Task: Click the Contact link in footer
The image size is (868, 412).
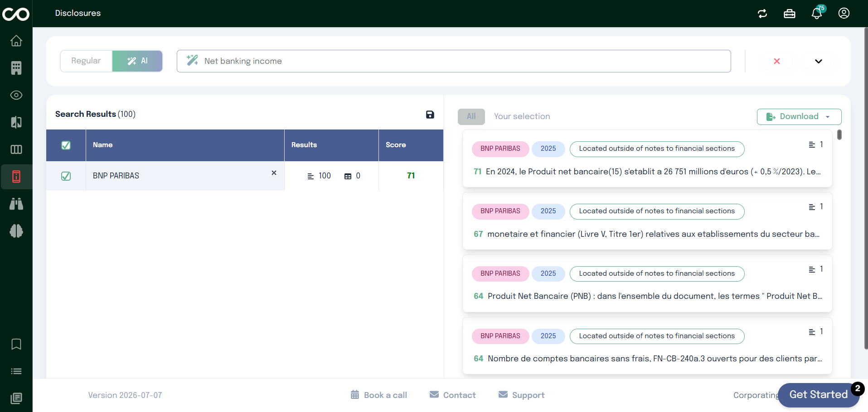Action: [x=453, y=395]
